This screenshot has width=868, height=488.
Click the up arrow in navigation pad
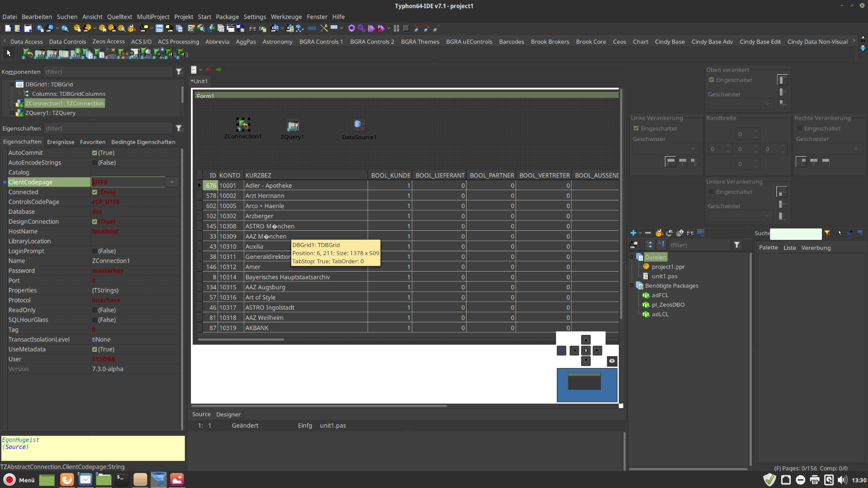(586, 340)
